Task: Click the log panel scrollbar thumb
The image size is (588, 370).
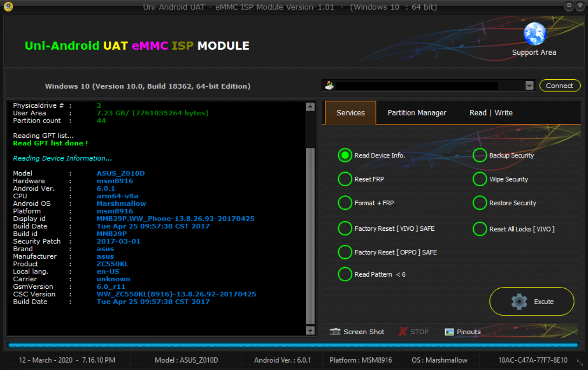Action: (310, 236)
